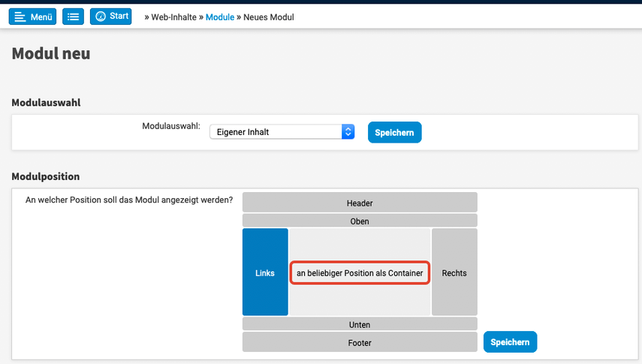Open the Menü button
Image resolution: width=642 pixels, height=364 pixels.
(x=32, y=17)
